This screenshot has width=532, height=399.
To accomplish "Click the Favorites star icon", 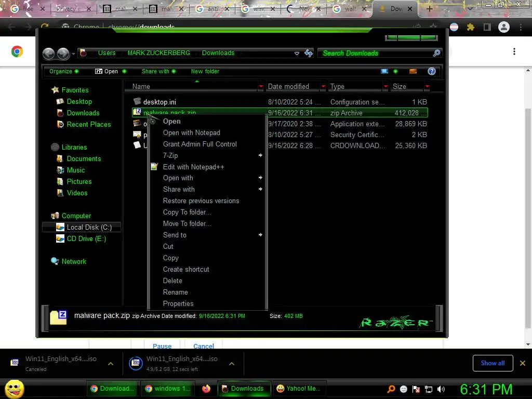I will coord(55,90).
